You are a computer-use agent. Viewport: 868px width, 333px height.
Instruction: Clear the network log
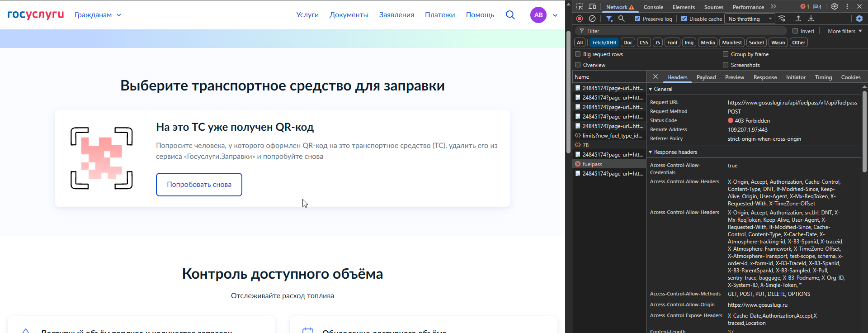tap(592, 19)
